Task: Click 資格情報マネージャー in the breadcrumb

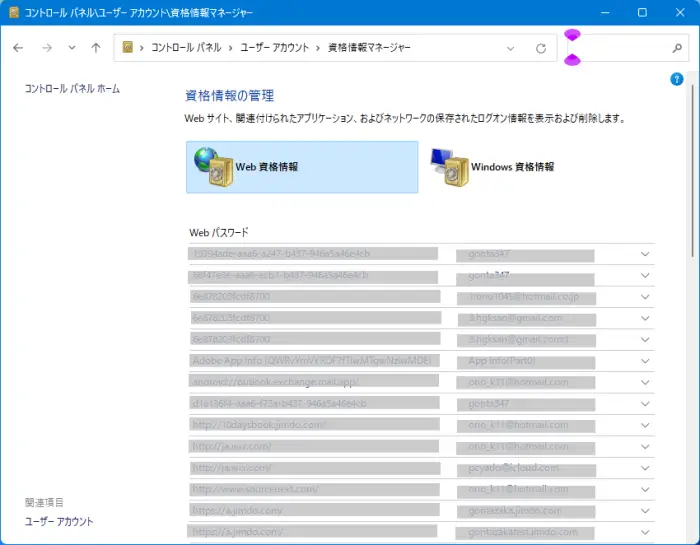Action: coord(369,48)
